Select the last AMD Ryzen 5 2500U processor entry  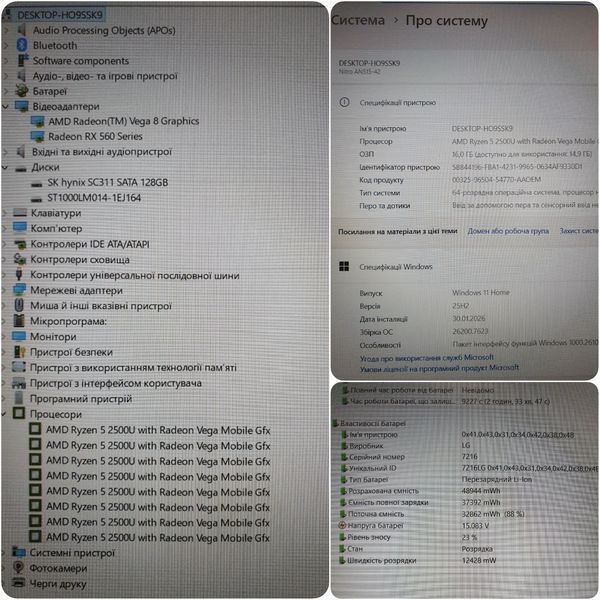[x=158, y=538]
